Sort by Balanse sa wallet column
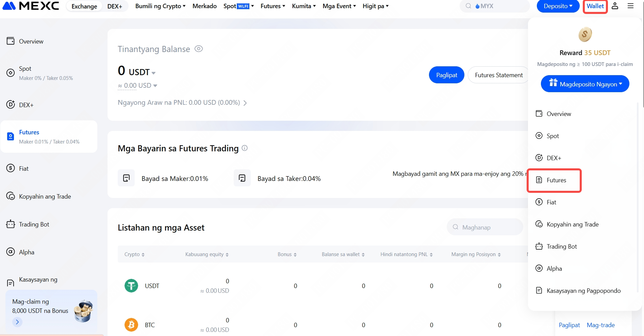This screenshot has height=336, width=644. (x=343, y=254)
